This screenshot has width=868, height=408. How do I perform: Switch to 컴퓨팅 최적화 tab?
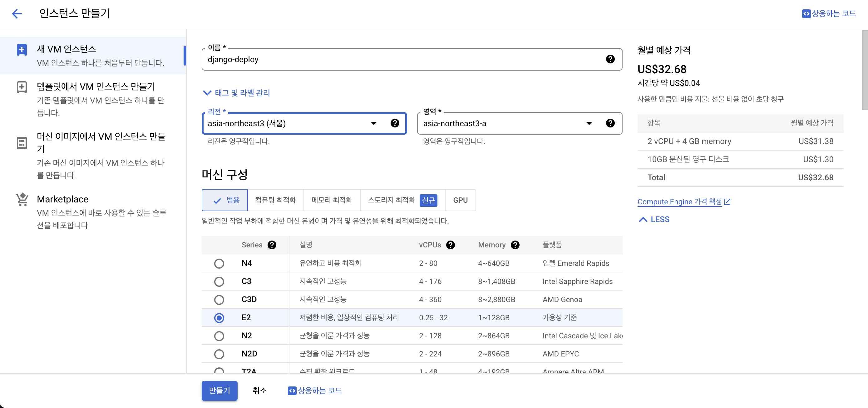(276, 200)
